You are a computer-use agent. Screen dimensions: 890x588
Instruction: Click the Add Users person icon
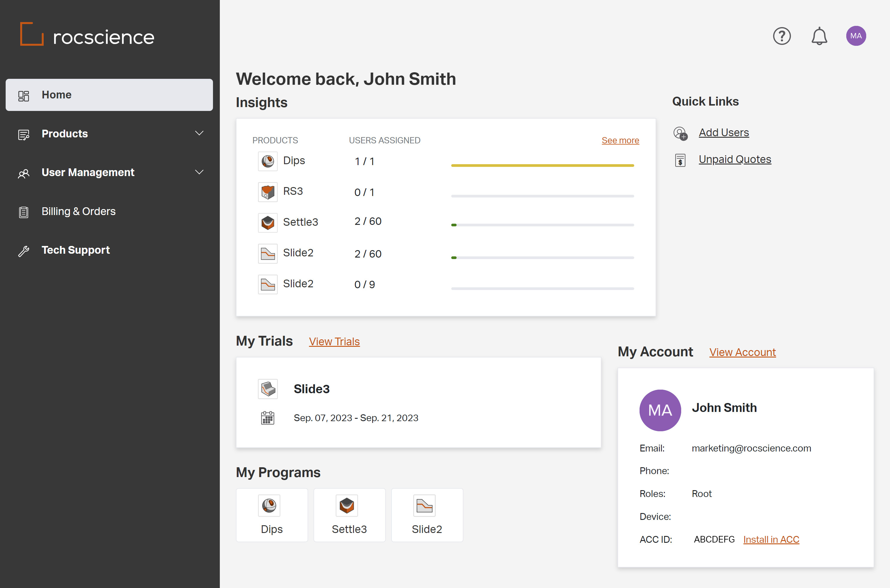tap(680, 133)
